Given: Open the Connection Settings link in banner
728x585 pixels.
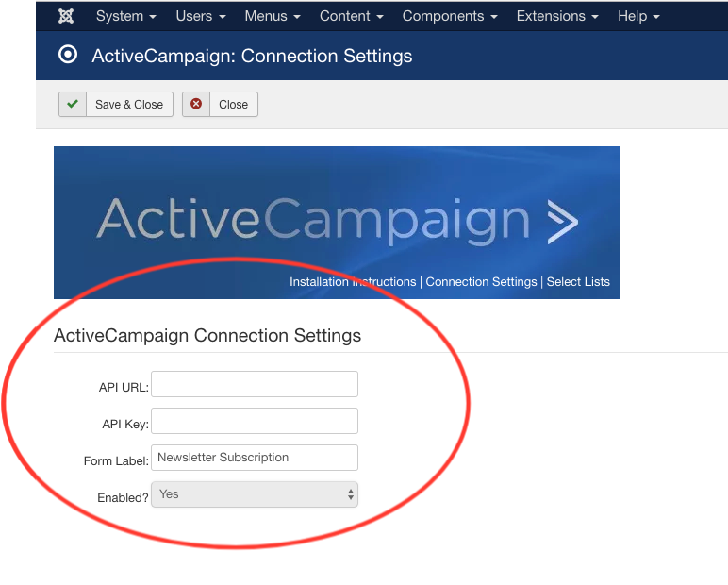Looking at the screenshot, I should (481, 281).
